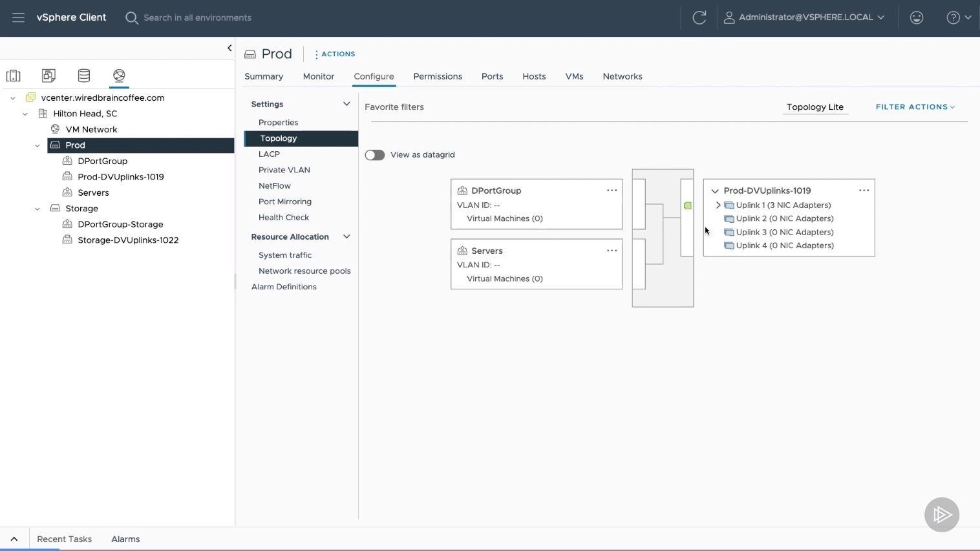Expand Uplink 1 NIC adapters list
The height and width of the screenshot is (551, 980).
pyautogui.click(x=718, y=205)
